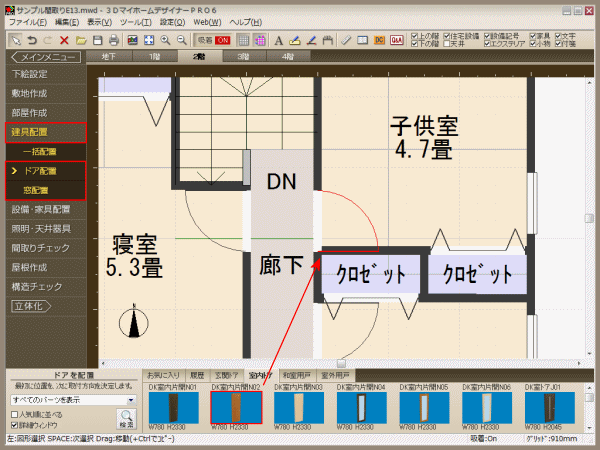
Task: Print with the printer icon
Action: click(x=114, y=40)
